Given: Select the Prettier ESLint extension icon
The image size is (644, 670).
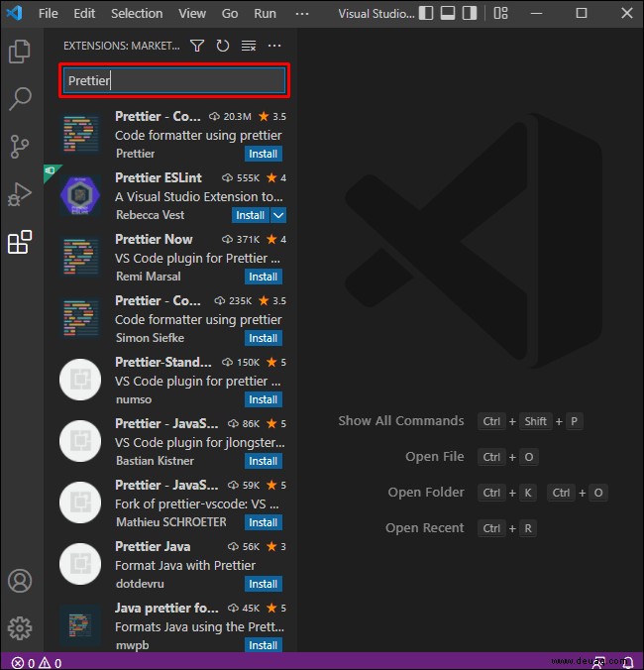Looking at the screenshot, I should click(x=80, y=195).
